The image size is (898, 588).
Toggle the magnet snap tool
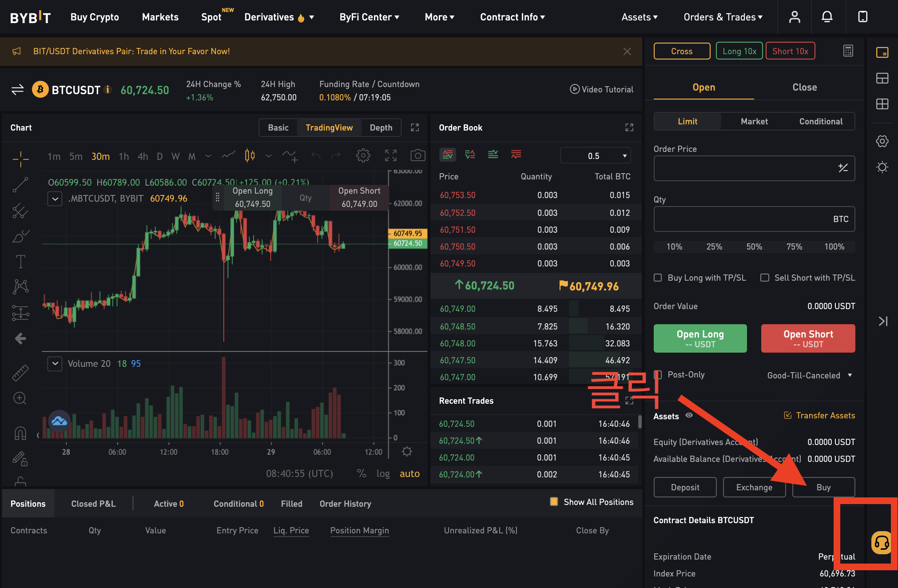20,433
